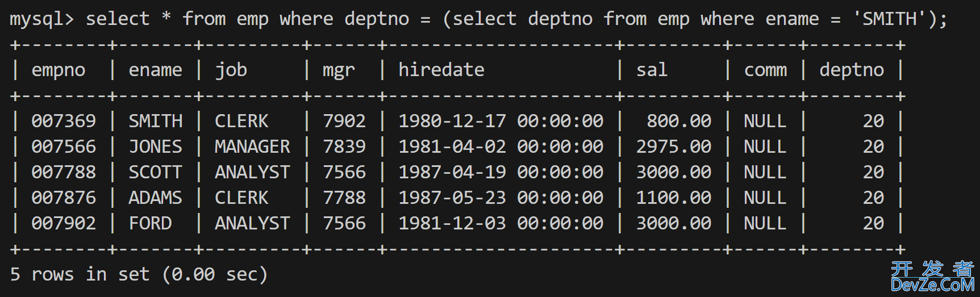Click employee name SMITH in the first row

[156, 121]
